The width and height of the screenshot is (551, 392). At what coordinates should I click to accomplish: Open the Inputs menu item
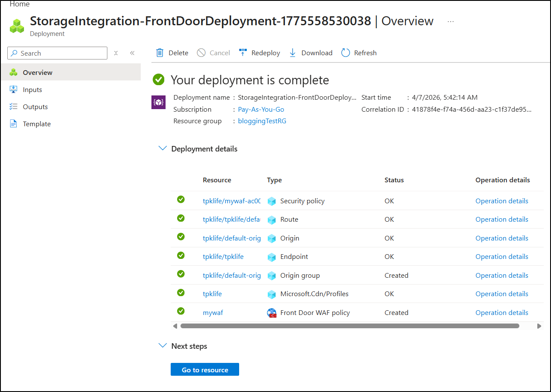coord(33,90)
